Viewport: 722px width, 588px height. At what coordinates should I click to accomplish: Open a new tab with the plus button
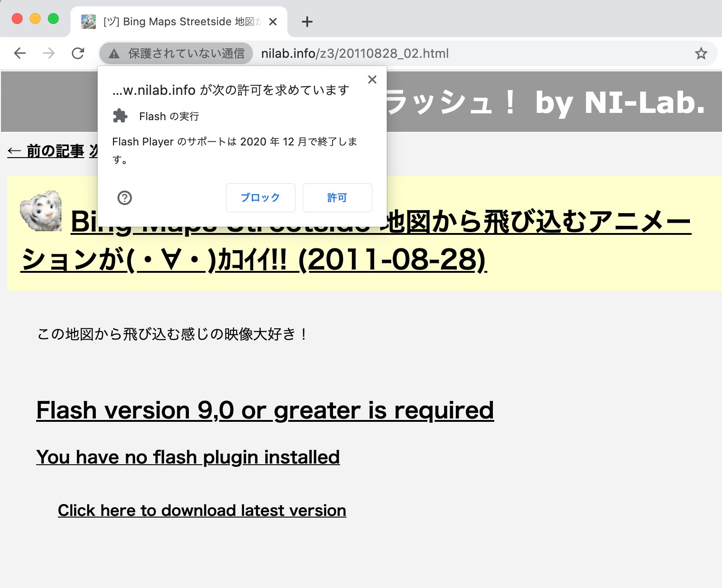[x=307, y=22]
